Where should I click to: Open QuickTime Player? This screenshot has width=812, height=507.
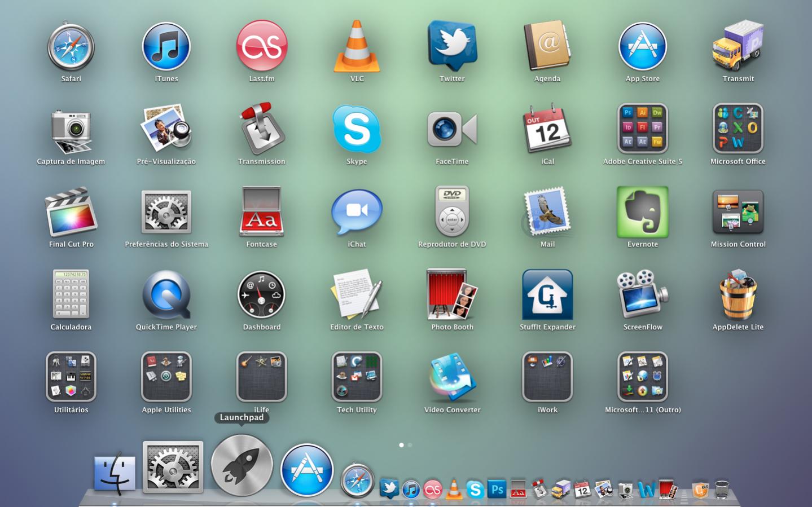(x=166, y=295)
